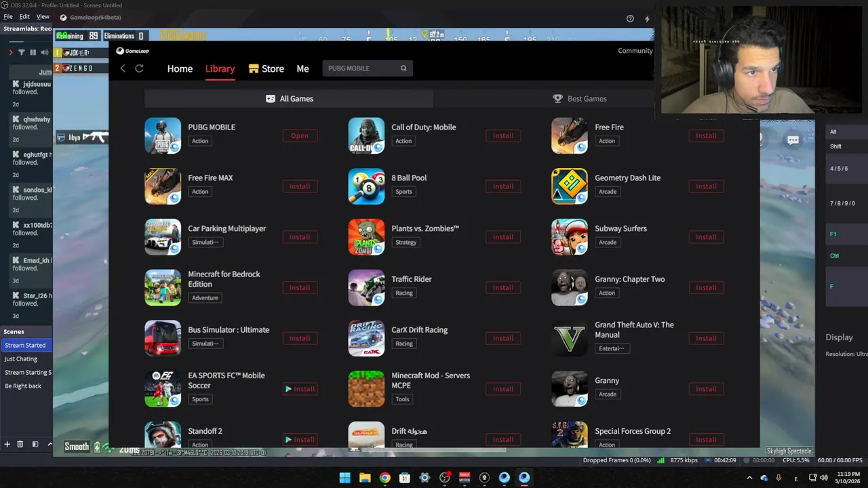Open the OBS File menu

[8, 16]
